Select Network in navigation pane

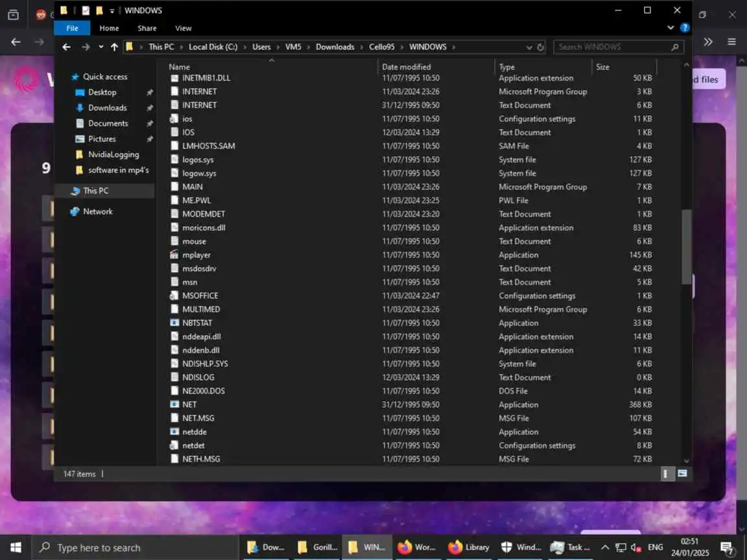(x=98, y=211)
